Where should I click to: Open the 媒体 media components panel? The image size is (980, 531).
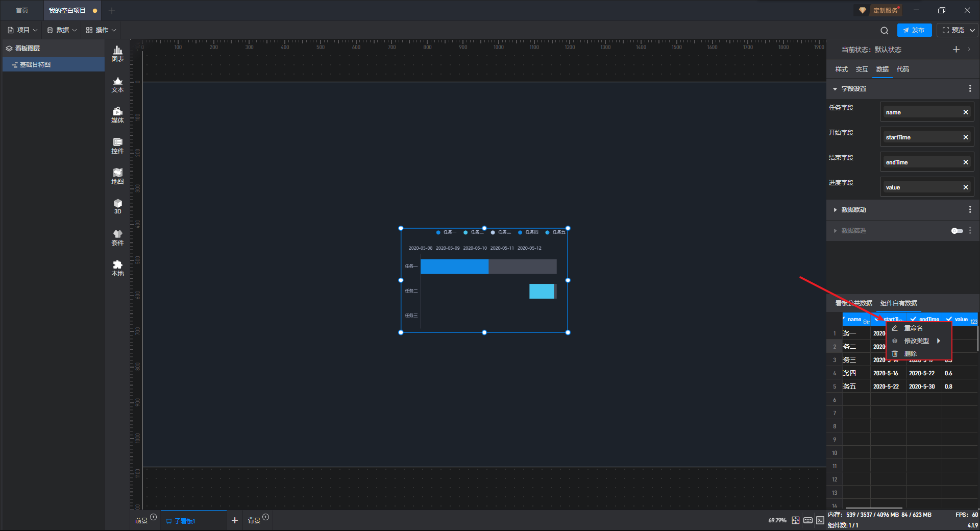[x=117, y=115]
